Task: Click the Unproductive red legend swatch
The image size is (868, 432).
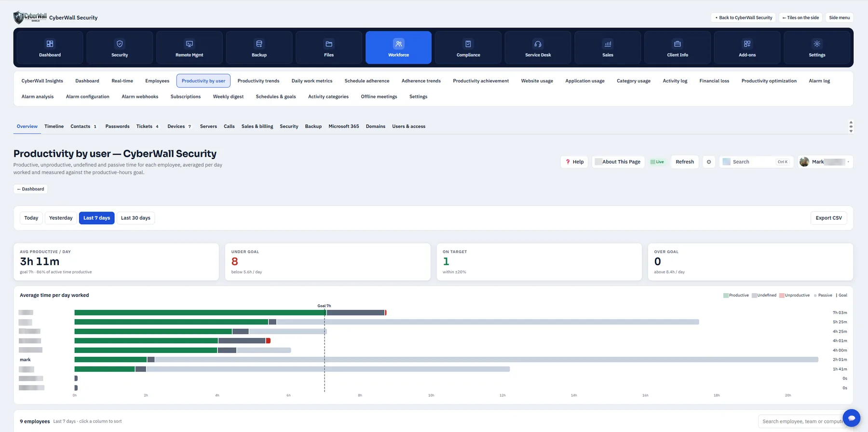Action: click(x=782, y=296)
